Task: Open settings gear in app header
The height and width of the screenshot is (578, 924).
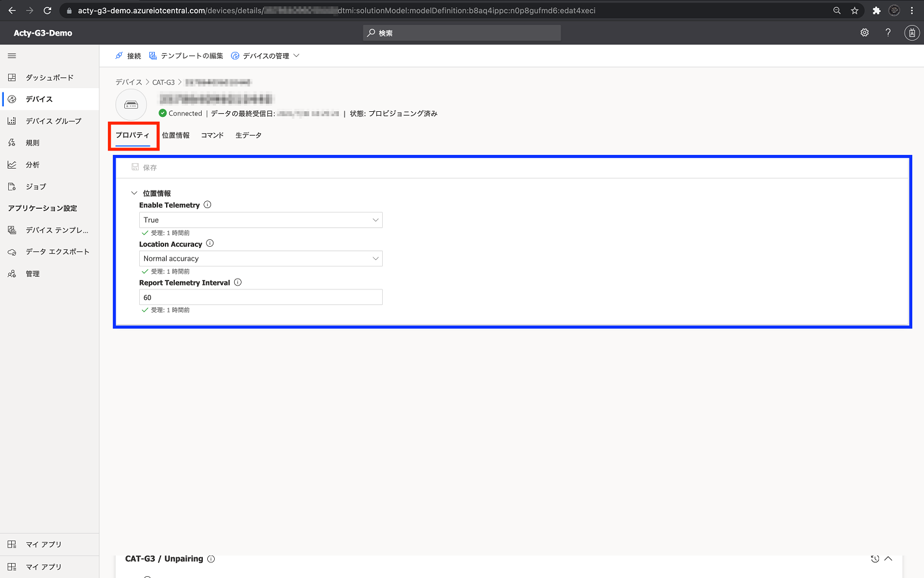Action: click(865, 32)
